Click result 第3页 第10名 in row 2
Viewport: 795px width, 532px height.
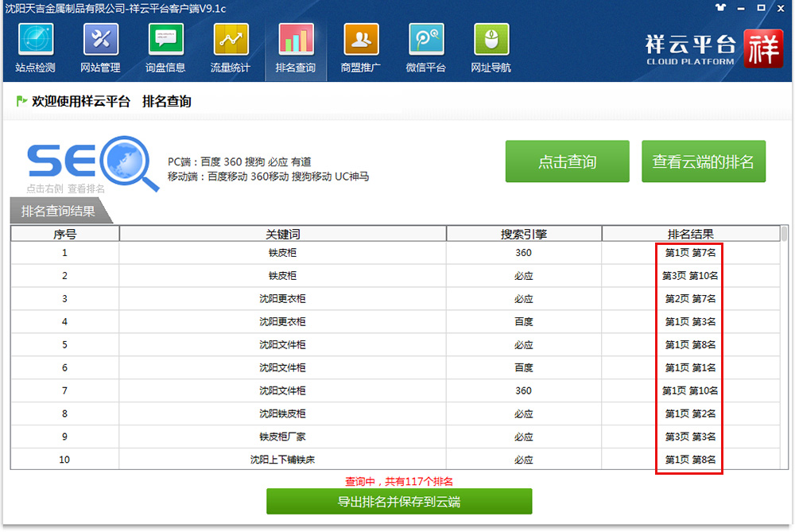[690, 276]
